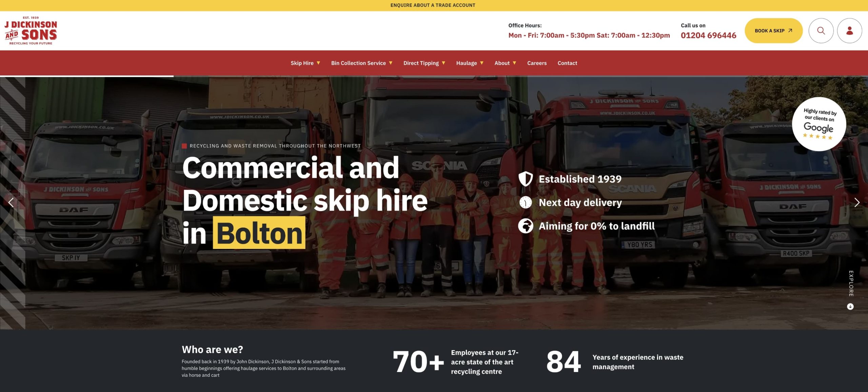Go to previous hero slide arrow
The image size is (868, 392).
11,203
